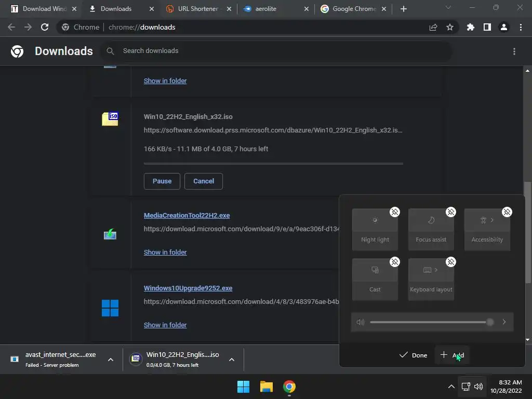Bookmark this page with star icon
Viewport: 532px width, 399px height.
pos(449,27)
